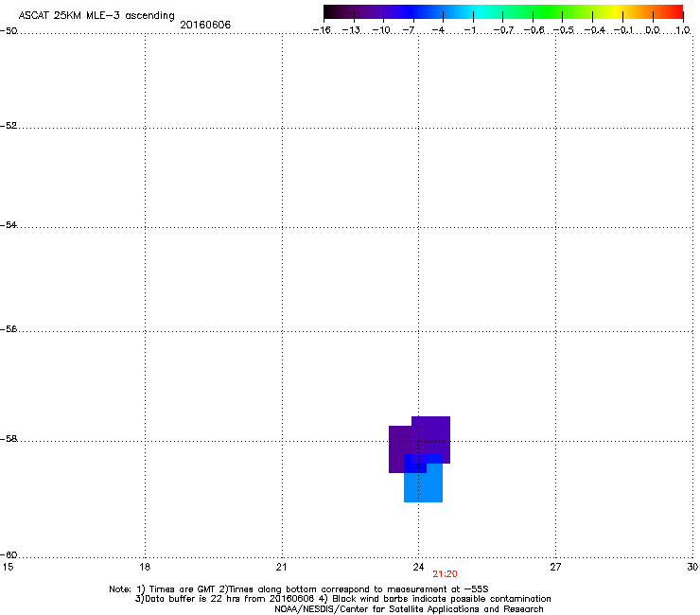700x615 pixels.
Task: Click the 30 longitude axis label
Action: coord(692,567)
